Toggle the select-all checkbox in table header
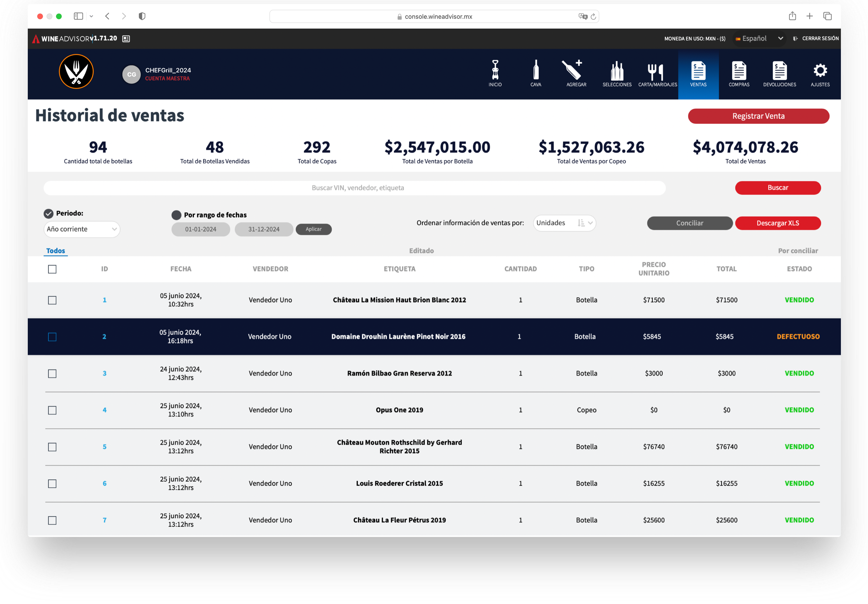 (x=52, y=269)
